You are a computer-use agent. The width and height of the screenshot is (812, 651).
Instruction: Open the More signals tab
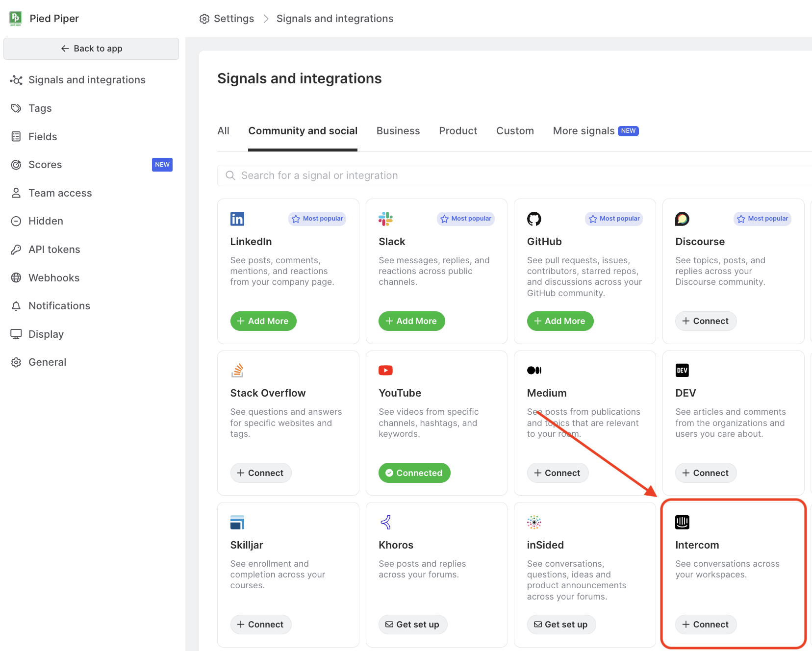596,131
